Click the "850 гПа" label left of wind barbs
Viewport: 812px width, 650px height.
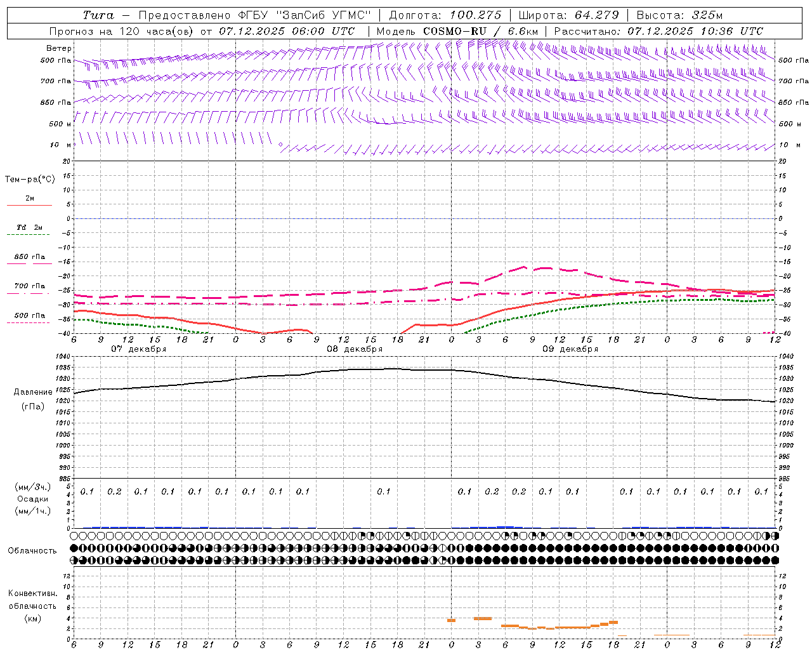pos(56,102)
